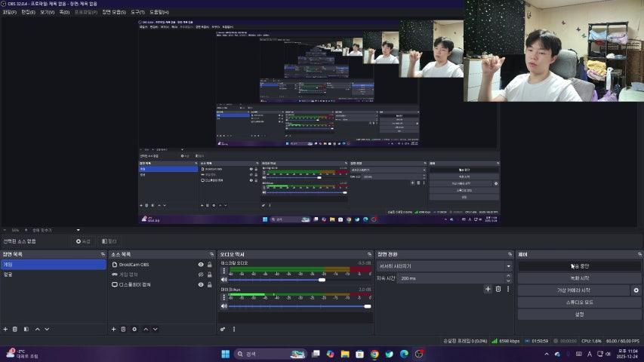Toggle lock on DroidCam OBS source
The image size is (644, 362).
[x=210, y=265]
